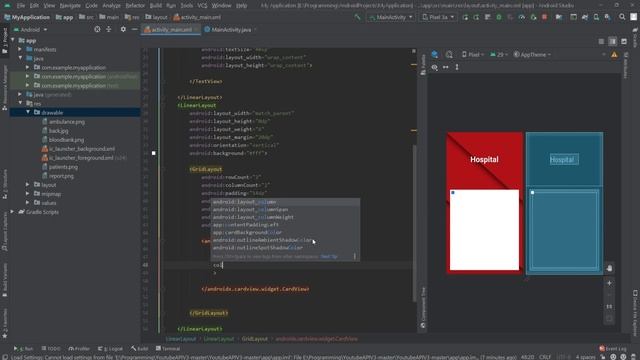Open Project panel settings gear

click(123, 29)
